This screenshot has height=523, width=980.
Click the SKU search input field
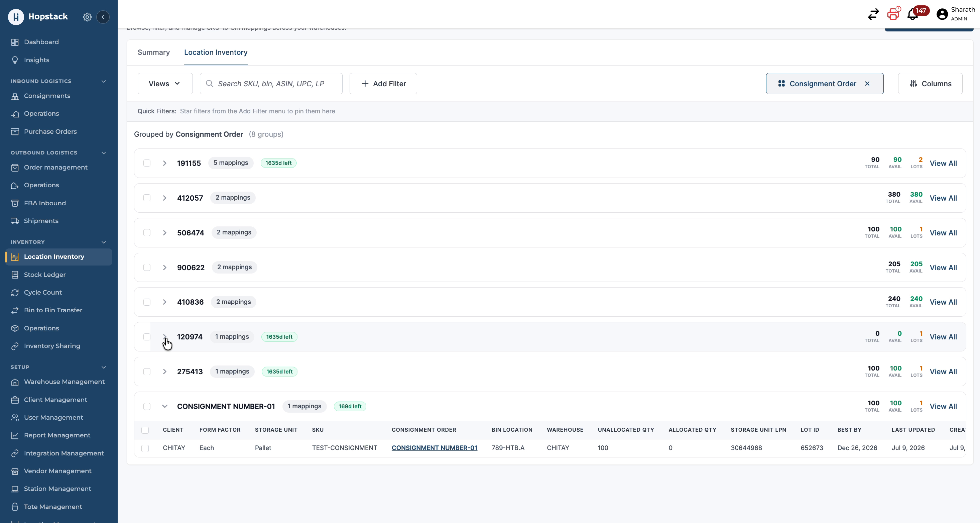[x=271, y=84]
